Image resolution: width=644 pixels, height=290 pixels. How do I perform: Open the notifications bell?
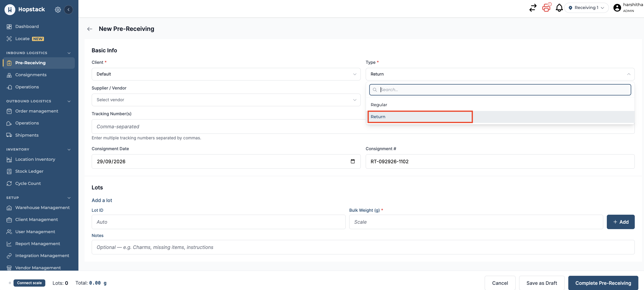click(559, 8)
